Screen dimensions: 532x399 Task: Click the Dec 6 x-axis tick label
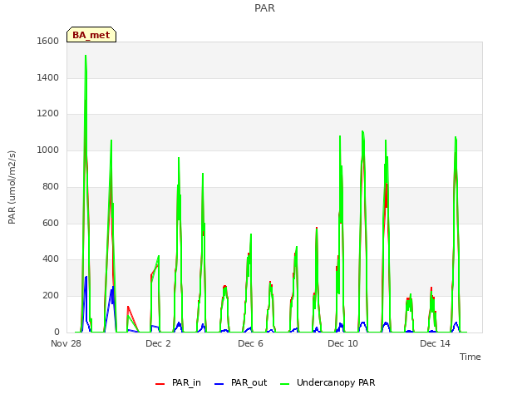coord(250,343)
